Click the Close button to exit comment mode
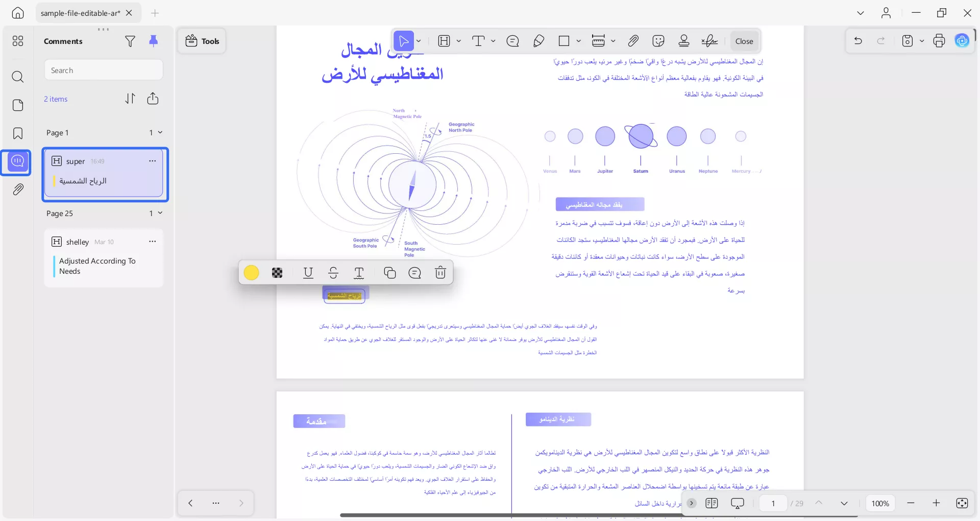The image size is (980, 521). point(744,41)
